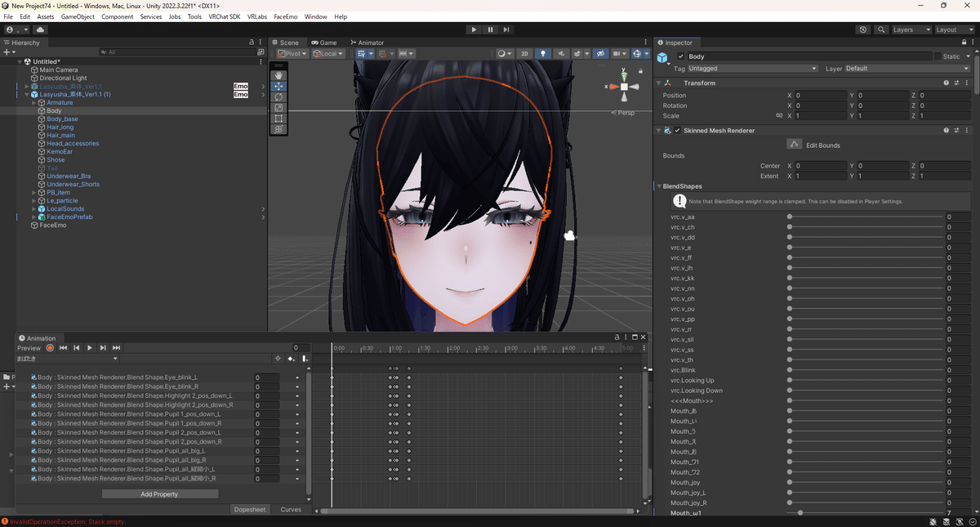Switch to the Game tab
This screenshot has width=980, height=527.
[324, 42]
